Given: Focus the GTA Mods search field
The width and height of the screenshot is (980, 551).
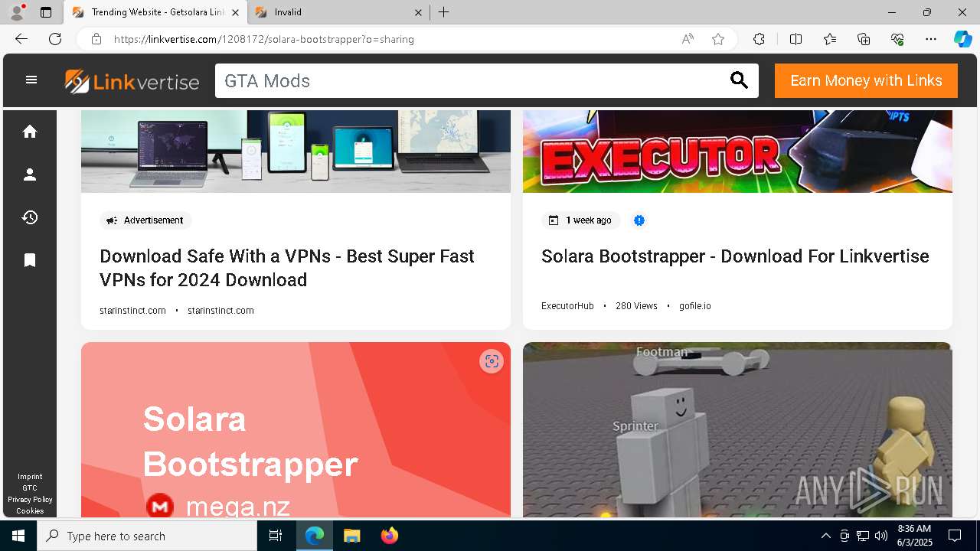Looking at the screenshot, I should (471, 81).
